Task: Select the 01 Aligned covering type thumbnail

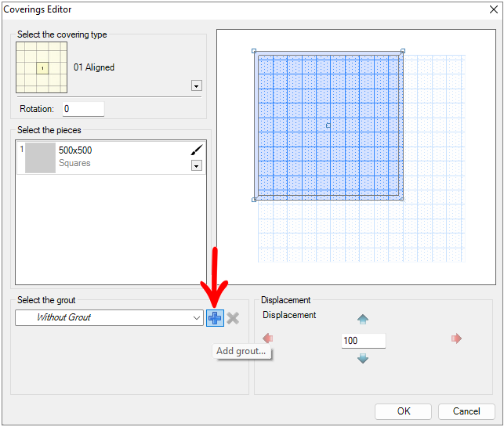Action: click(42, 67)
